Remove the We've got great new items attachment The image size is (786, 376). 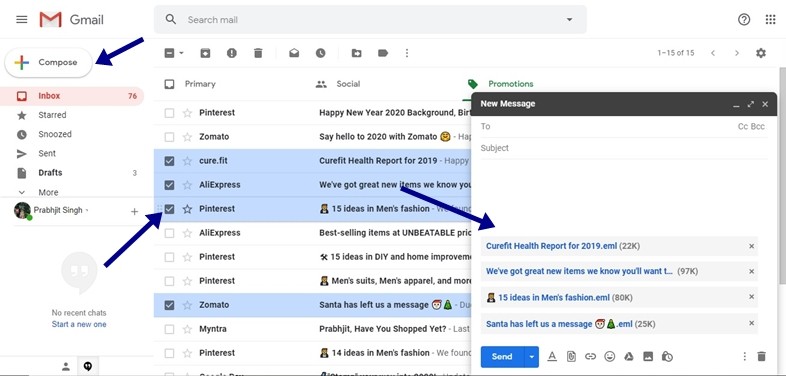pyautogui.click(x=751, y=271)
